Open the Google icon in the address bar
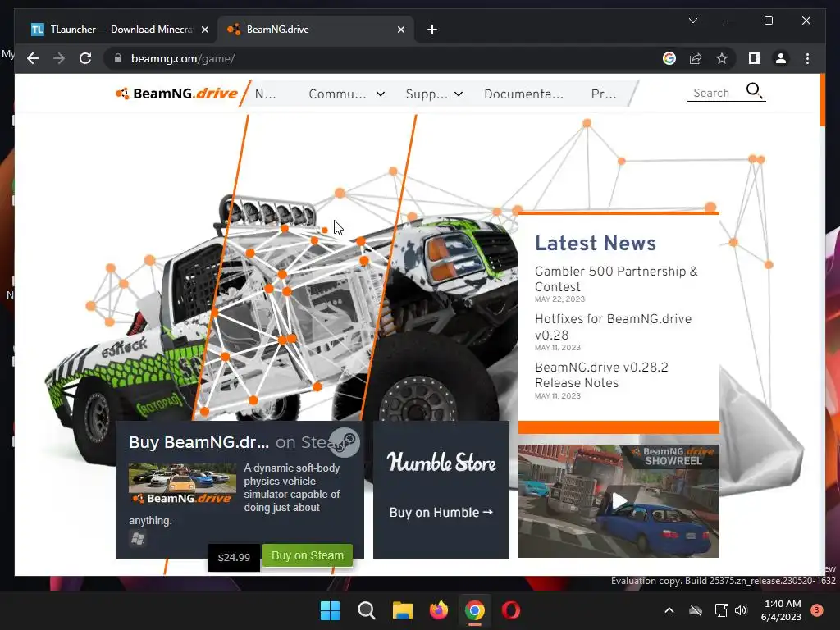This screenshot has width=840, height=630. click(669, 58)
